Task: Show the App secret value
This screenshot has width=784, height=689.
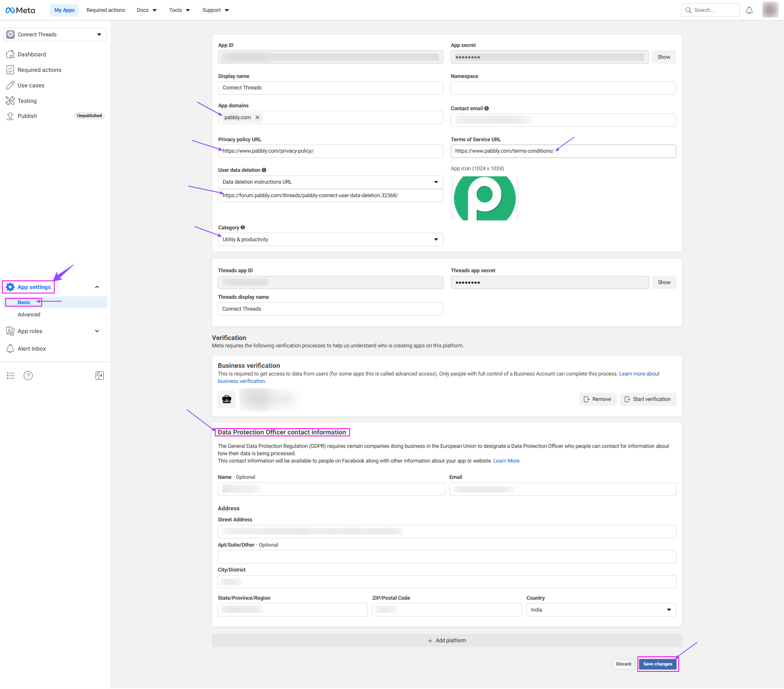Action: 664,57
